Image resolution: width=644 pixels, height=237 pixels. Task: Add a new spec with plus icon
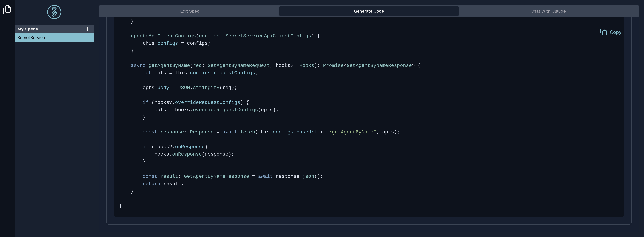pos(87,29)
